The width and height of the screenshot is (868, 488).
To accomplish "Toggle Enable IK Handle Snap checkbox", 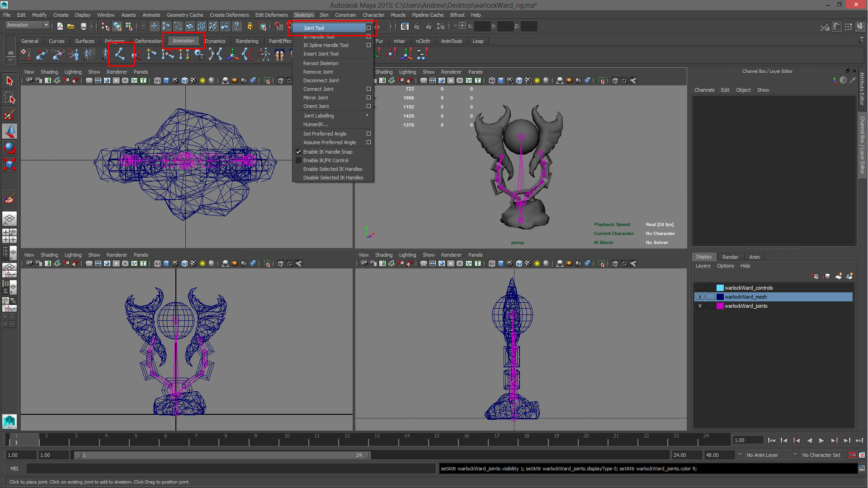I will coord(298,152).
